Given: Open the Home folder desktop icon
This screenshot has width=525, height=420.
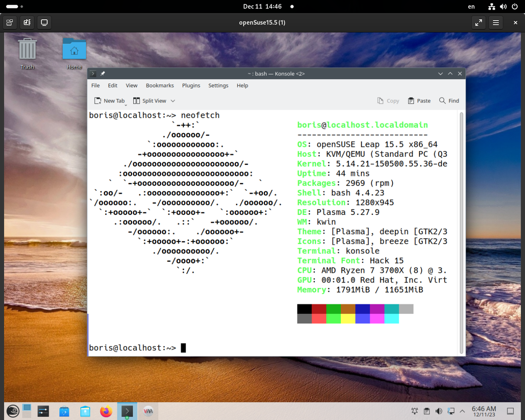Looking at the screenshot, I should pyautogui.click(x=74, y=53).
